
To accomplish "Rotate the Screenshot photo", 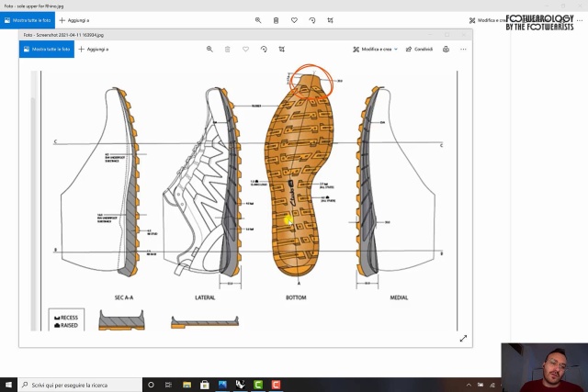I will click(264, 49).
